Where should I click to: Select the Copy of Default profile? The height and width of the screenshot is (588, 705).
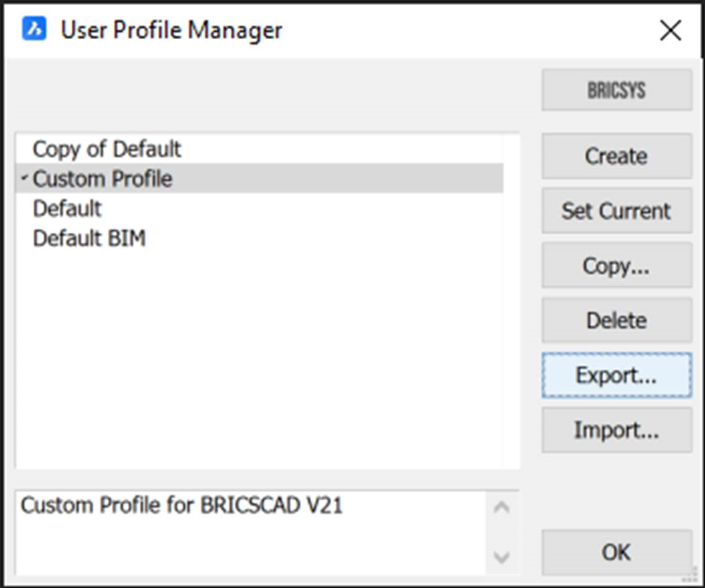(x=106, y=149)
